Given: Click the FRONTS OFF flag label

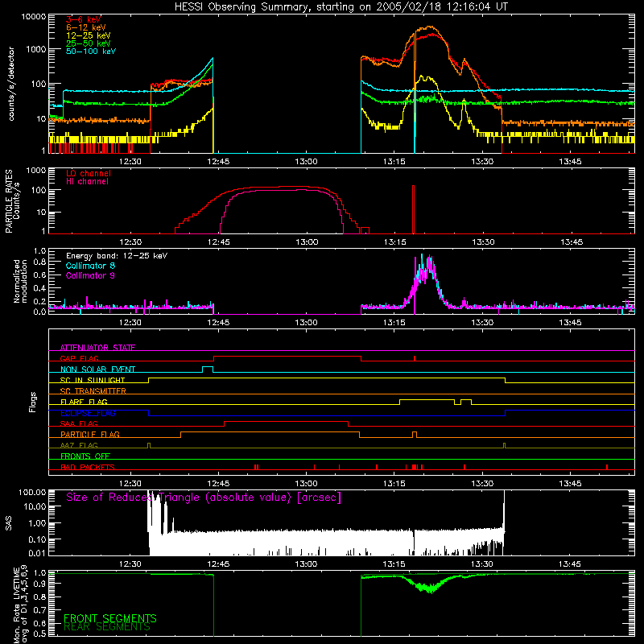Looking at the screenshot, I should [85, 456].
